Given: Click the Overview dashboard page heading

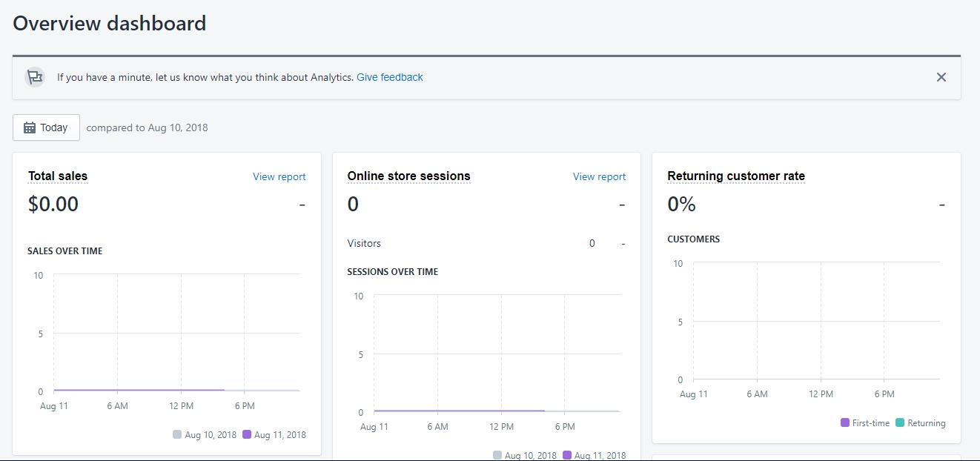Looking at the screenshot, I should click(x=110, y=24).
